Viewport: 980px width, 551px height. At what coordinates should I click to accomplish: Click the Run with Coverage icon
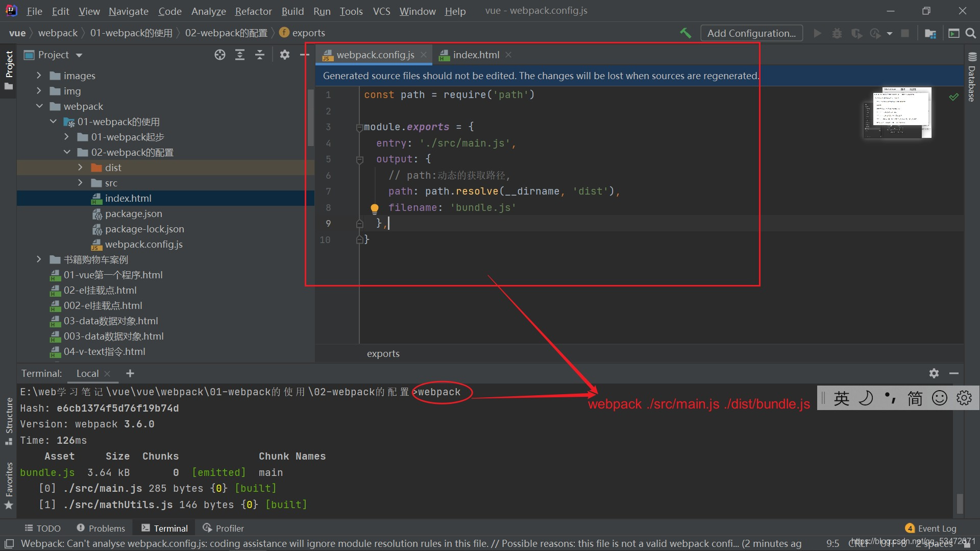click(857, 33)
